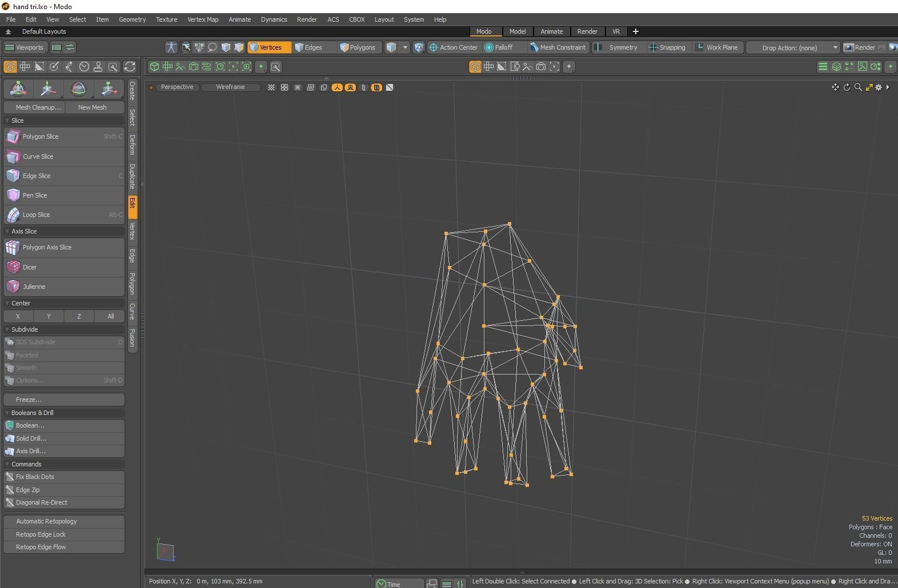Click the Mesh Cleanup button
898x588 pixels.
click(34, 107)
